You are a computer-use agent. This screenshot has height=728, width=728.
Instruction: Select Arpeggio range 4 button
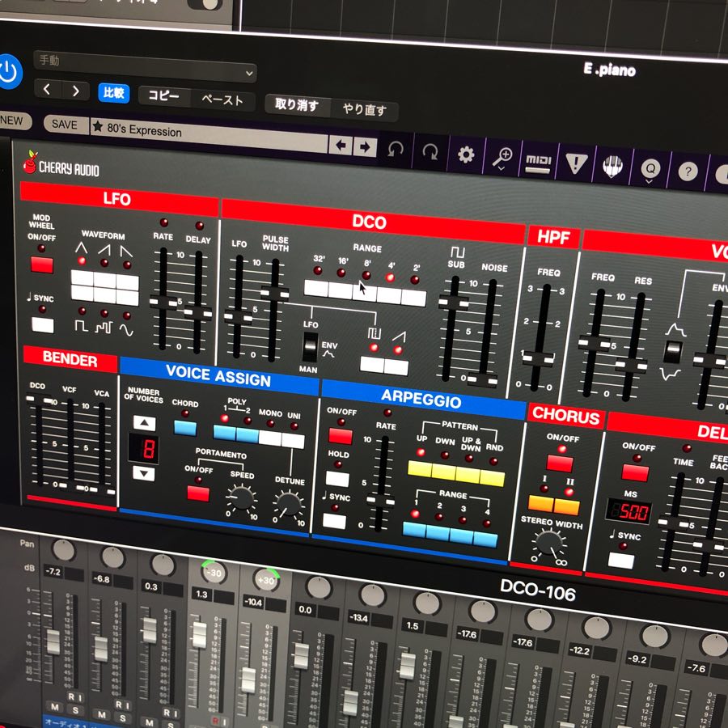[x=485, y=539]
